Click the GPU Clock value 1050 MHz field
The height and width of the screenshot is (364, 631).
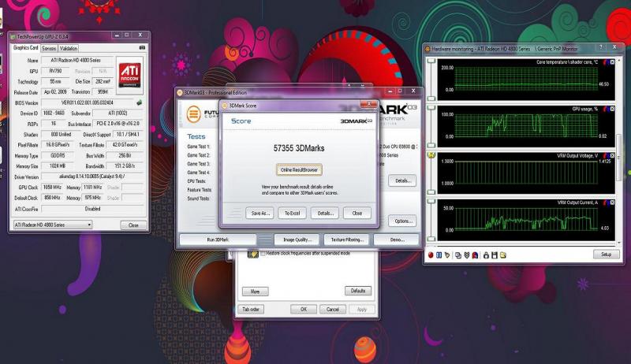click(x=52, y=188)
